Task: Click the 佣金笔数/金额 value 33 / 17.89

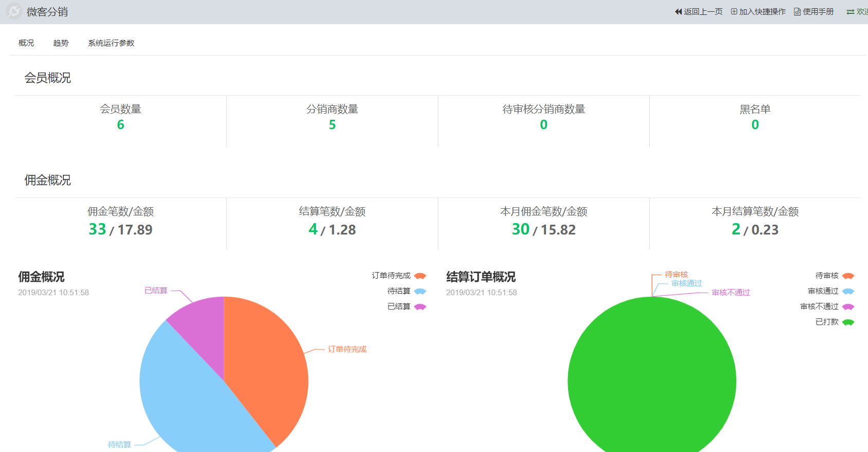Action: pyautogui.click(x=120, y=229)
